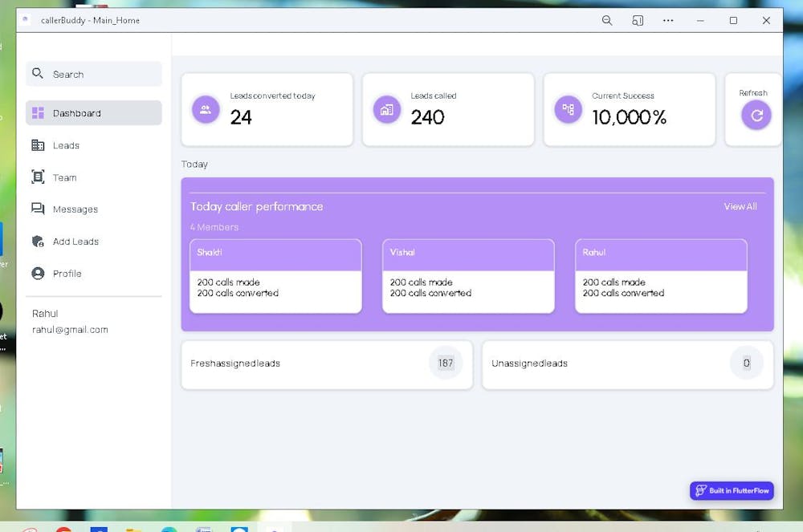
Task: Minimize the callerBuddy window
Action: [700, 21]
